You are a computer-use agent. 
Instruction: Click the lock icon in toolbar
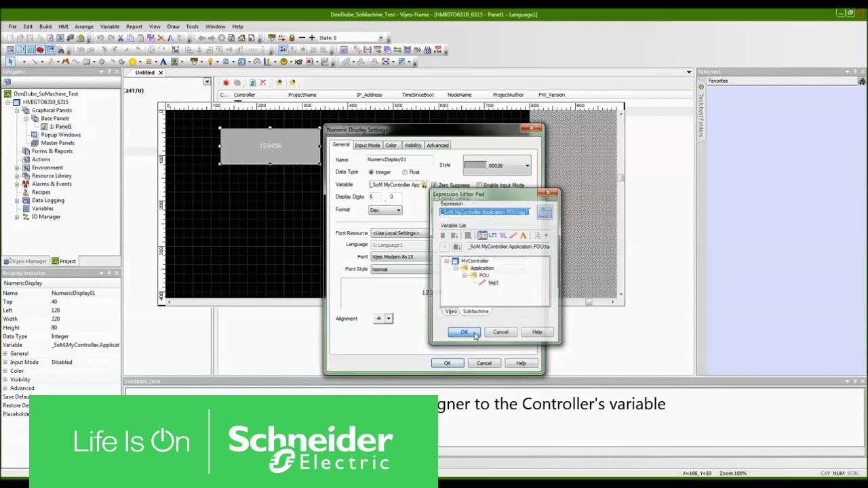[292, 38]
